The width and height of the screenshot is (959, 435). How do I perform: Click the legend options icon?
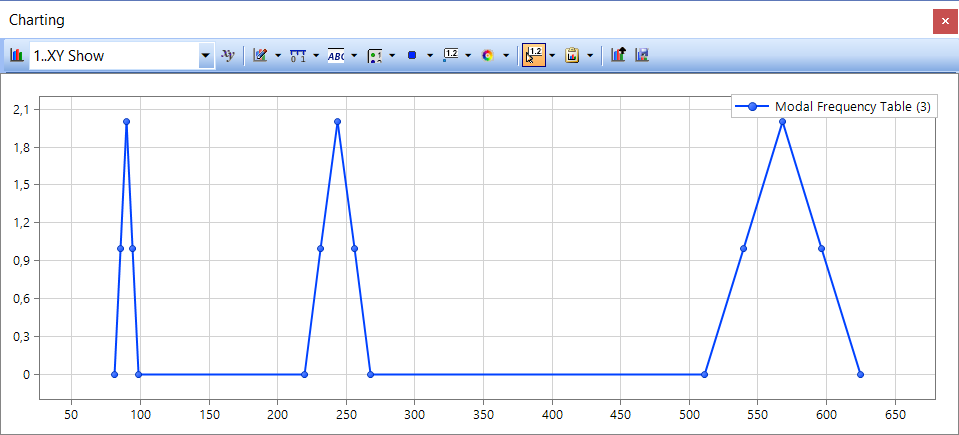tap(374, 56)
